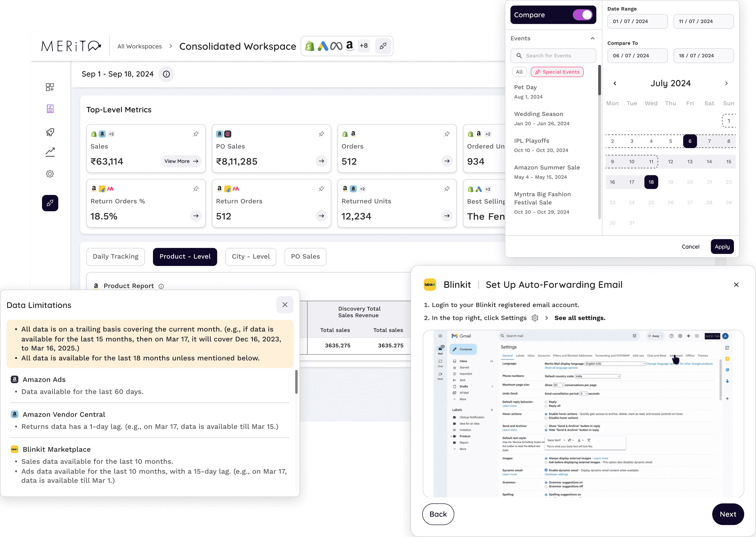The width and height of the screenshot is (756, 537).
Task: Open the dashboard grid icon in sidebar
Action: 50,87
